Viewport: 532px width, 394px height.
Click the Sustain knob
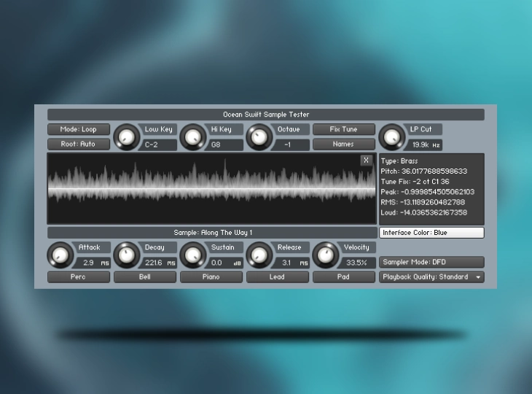pyautogui.click(x=192, y=254)
